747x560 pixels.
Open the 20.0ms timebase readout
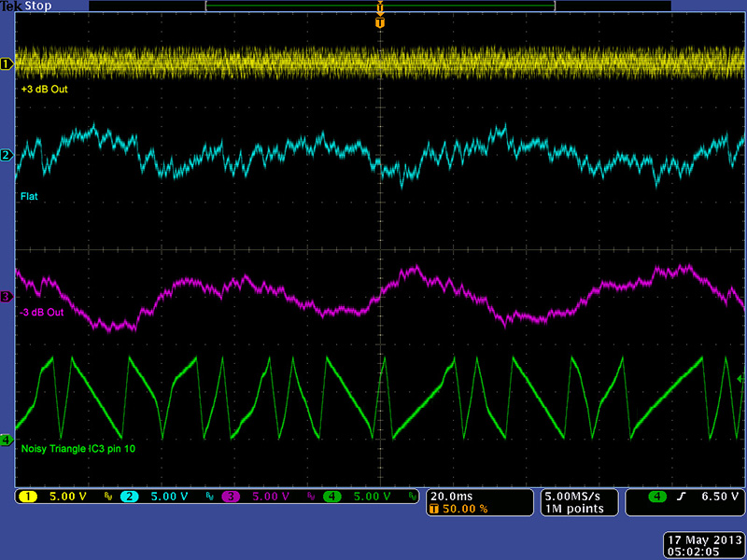[x=451, y=496]
